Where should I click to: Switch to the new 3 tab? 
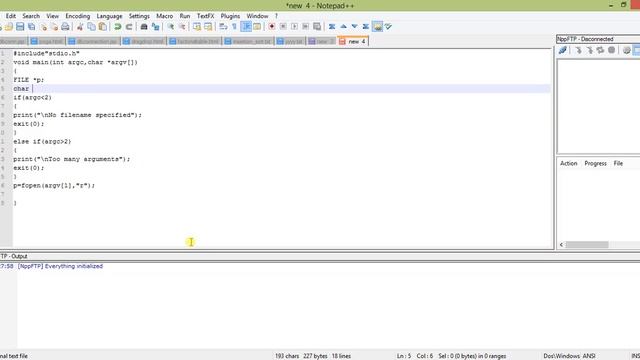(x=322, y=41)
